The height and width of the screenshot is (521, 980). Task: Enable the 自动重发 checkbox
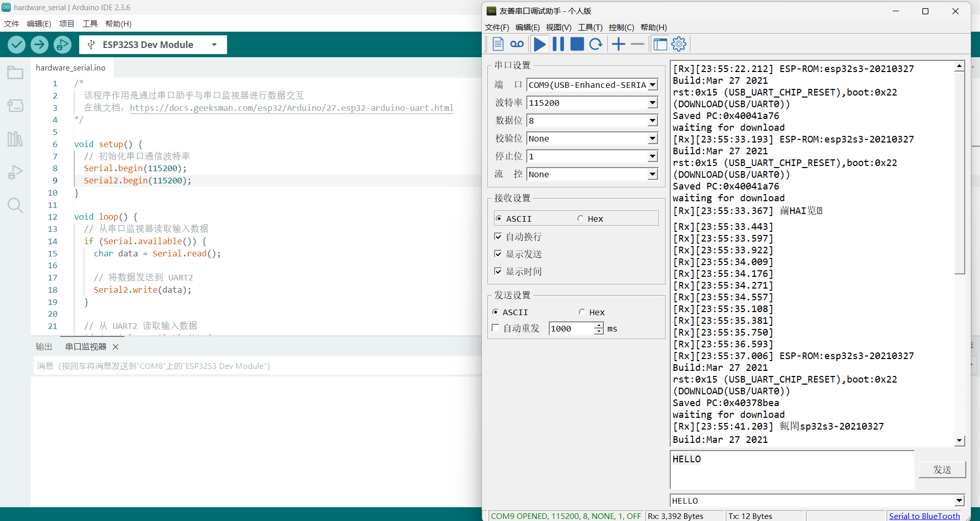tap(495, 328)
